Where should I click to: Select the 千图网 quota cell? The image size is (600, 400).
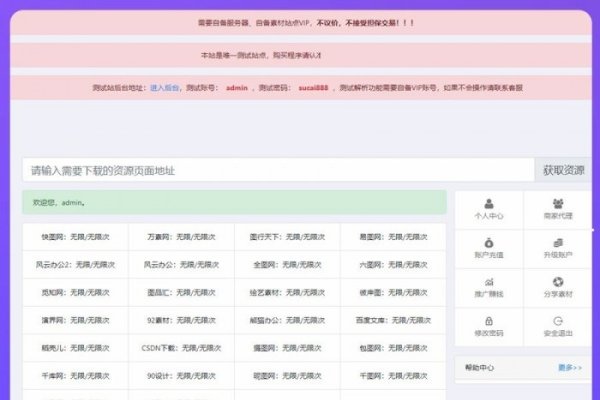point(393,376)
